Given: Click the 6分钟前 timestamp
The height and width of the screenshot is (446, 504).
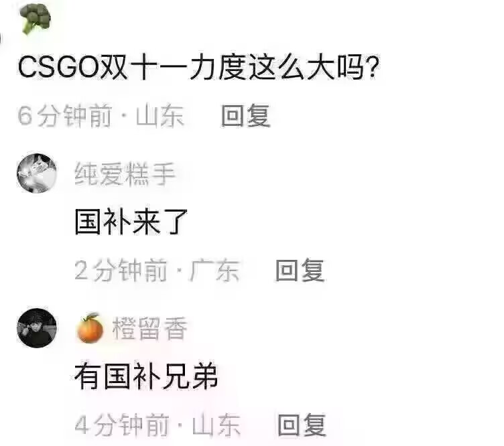Looking at the screenshot, I should click(65, 116).
